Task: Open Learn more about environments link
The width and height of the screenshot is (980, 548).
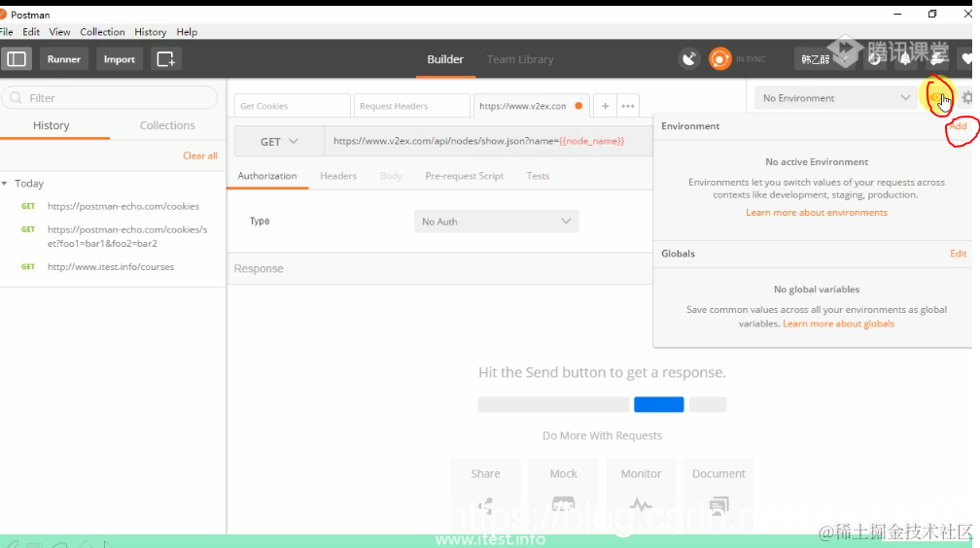Action: (817, 213)
